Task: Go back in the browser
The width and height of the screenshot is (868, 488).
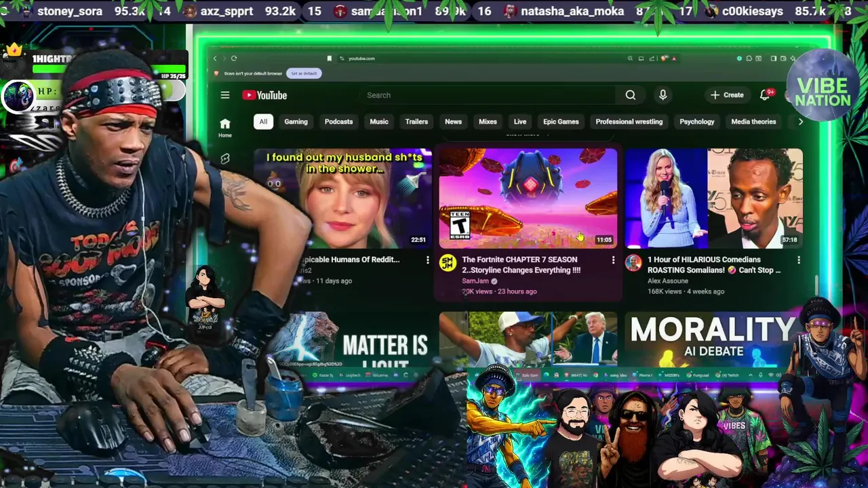Action: [x=215, y=58]
